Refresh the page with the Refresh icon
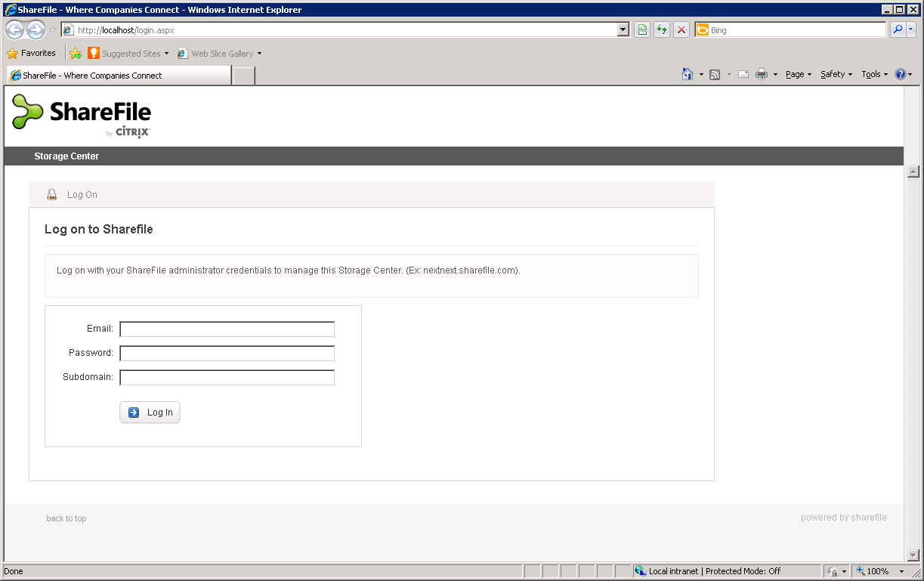 point(662,29)
